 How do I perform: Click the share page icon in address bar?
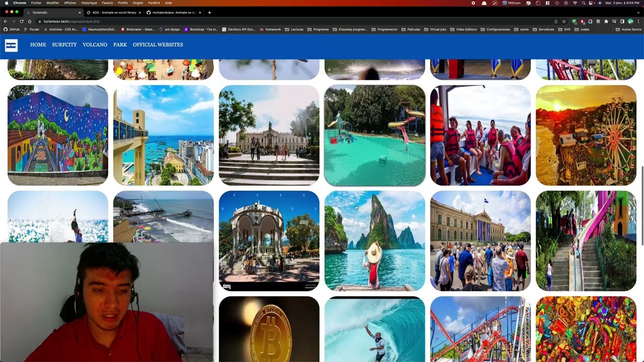(x=556, y=21)
